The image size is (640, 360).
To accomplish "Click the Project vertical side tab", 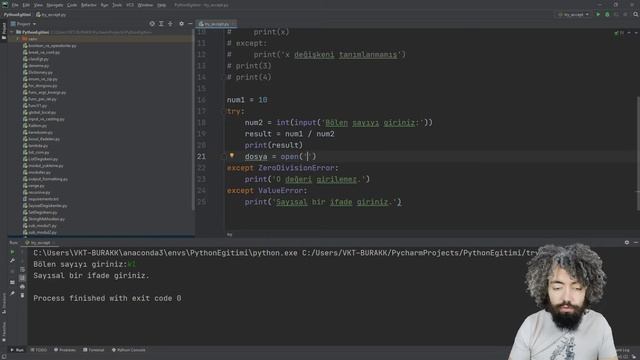I will point(4,31).
